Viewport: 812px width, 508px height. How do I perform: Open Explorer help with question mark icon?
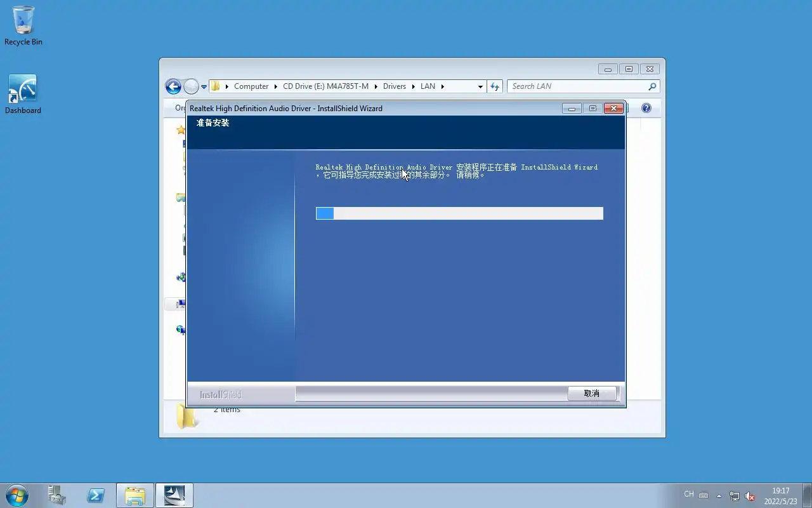pos(646,108)
